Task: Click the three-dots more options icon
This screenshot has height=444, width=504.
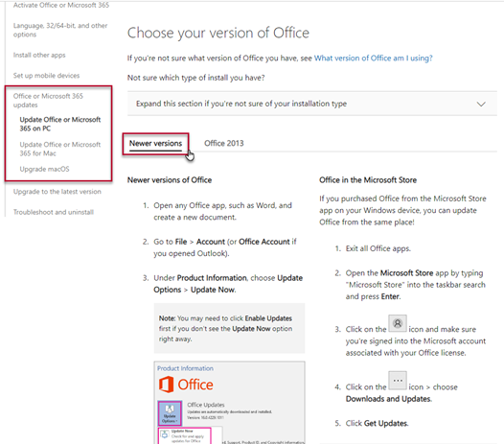Action: 398,381
